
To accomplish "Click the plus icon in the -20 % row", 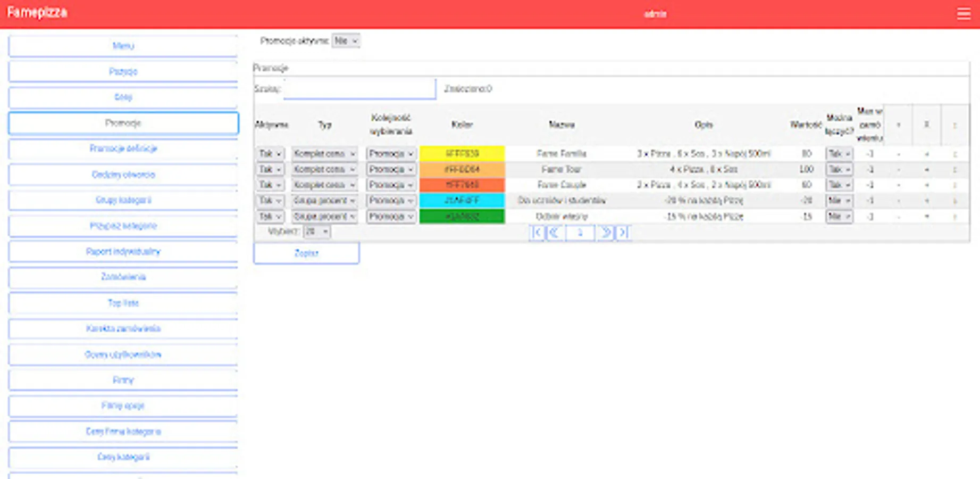I will point(927,201).
